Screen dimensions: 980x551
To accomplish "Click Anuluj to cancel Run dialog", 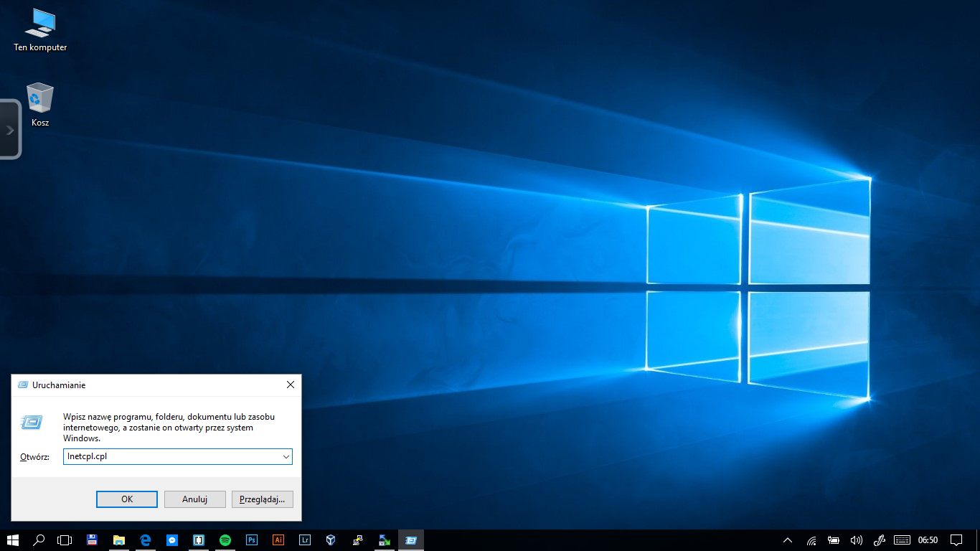I will 194,499.
